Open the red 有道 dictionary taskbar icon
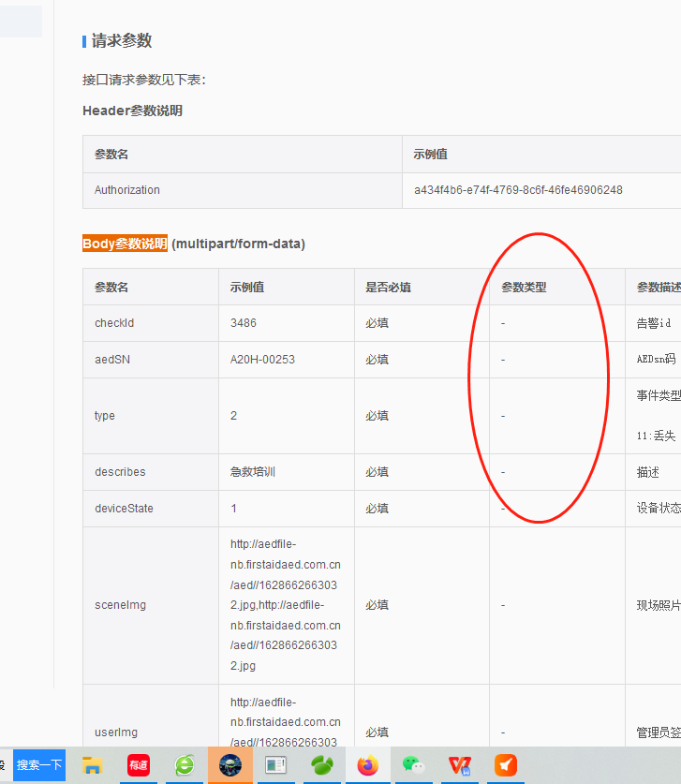Viewport: 681px width, 784px height. [139, 765]
